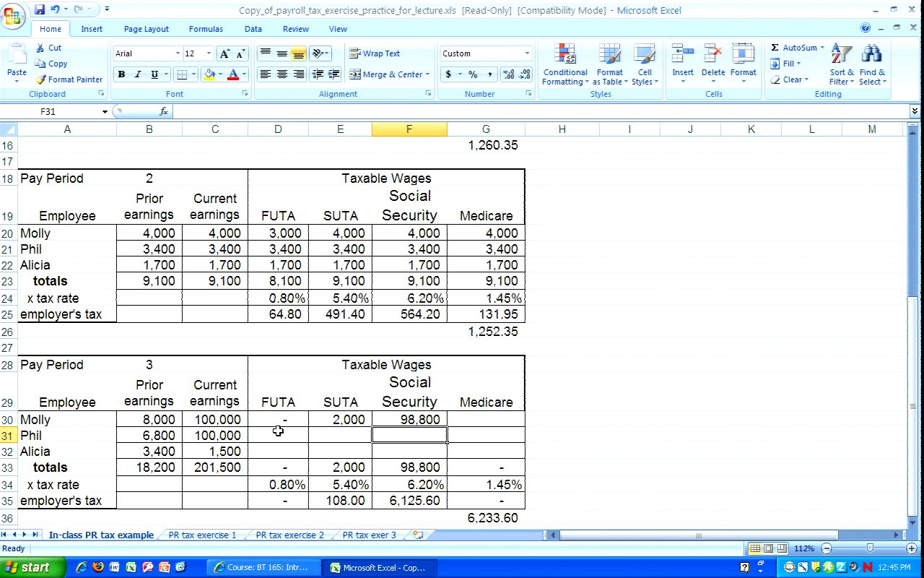Click the Insert function fx icon
The image size is (924, 578).
[x=164, y=111]
